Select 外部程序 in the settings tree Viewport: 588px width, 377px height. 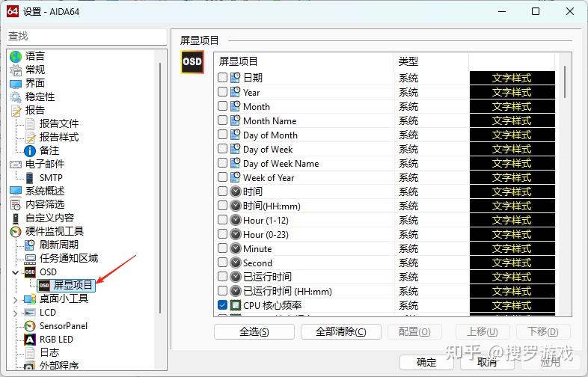pyautogui.click(x=59, y=365)
